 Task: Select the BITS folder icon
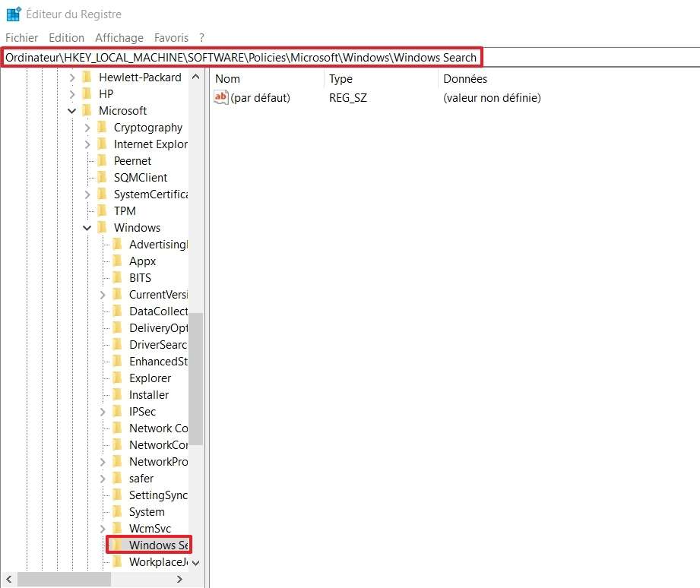click(117, 277)
